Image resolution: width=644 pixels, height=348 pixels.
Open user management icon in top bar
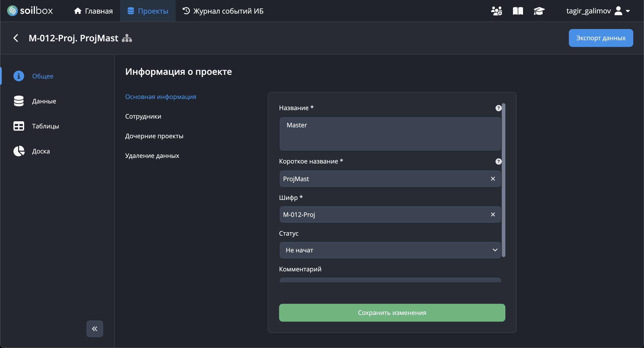[496, 11]
